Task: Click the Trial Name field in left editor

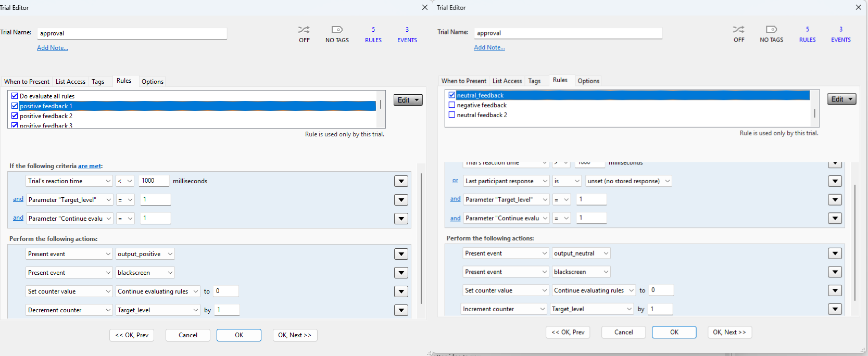Action: (x=132, y=33)
